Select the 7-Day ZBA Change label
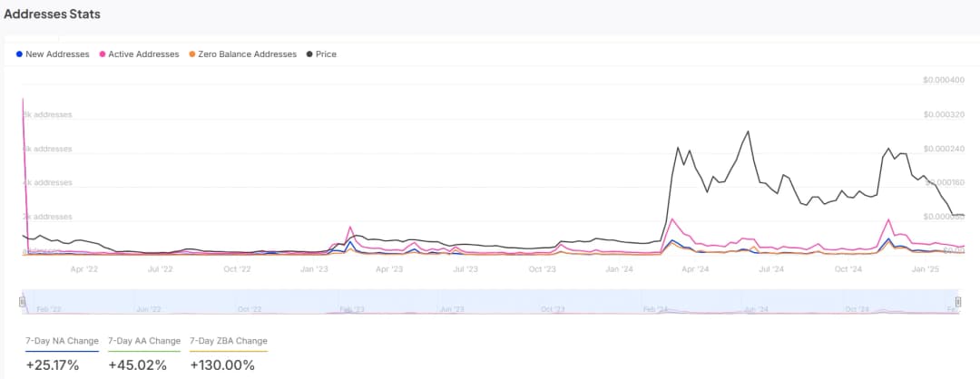This screenshot has height=379, width=980. click(x=229, y=341)
